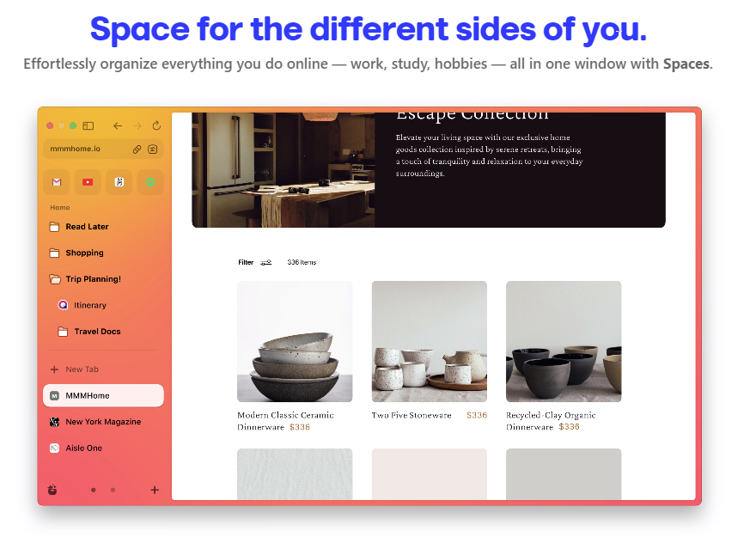Open pinned YouTube shortcut

pos(88,182)
